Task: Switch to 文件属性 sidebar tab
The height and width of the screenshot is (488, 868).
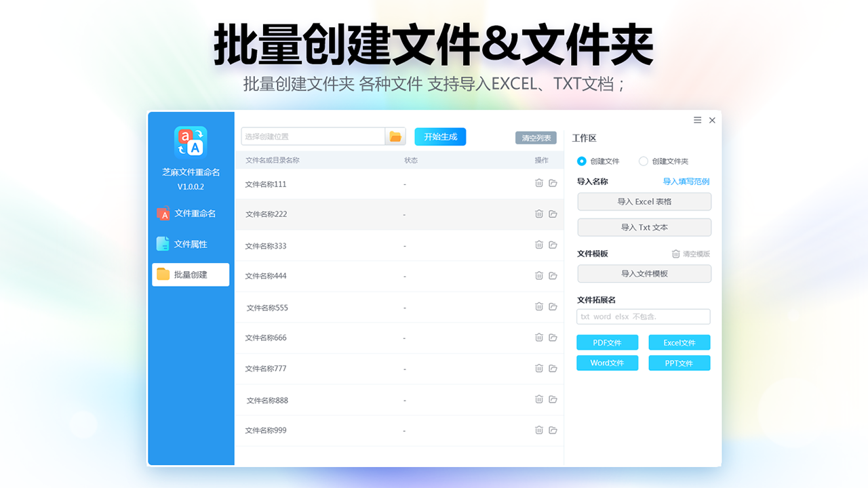Action: [191, 244]
